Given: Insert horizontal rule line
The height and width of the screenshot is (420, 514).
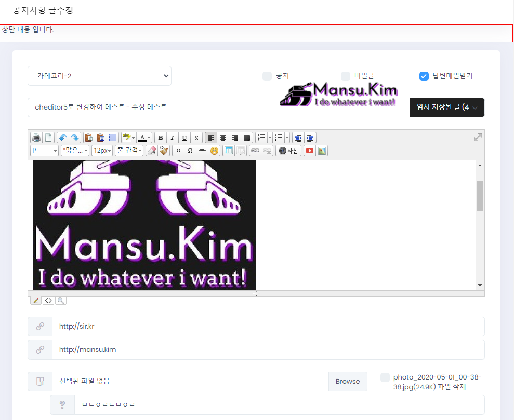Looking at the screenshot, I should click(202, 151).
